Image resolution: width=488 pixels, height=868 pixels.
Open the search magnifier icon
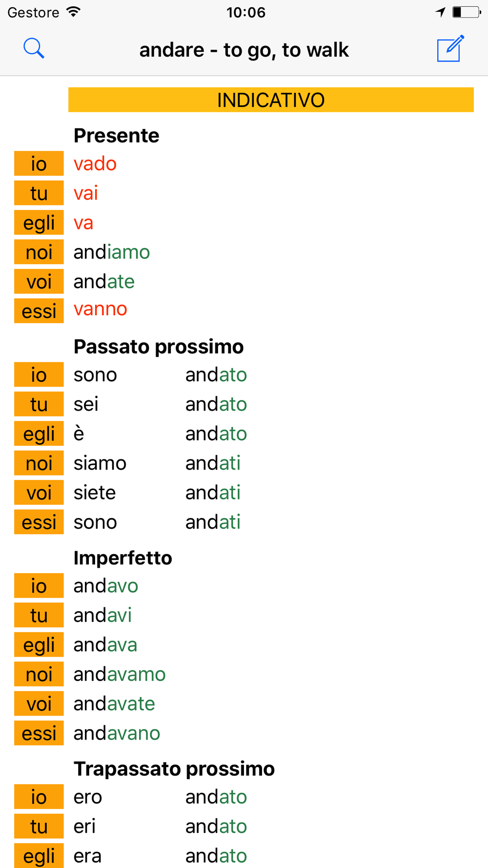34,49
